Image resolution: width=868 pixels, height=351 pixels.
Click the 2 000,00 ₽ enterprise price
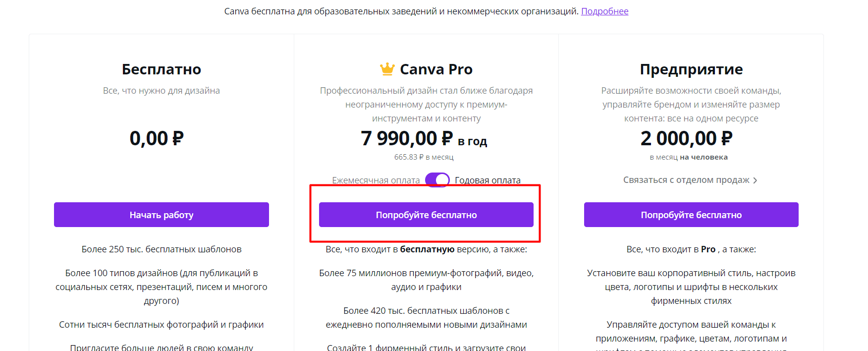(x=686, y=138)
